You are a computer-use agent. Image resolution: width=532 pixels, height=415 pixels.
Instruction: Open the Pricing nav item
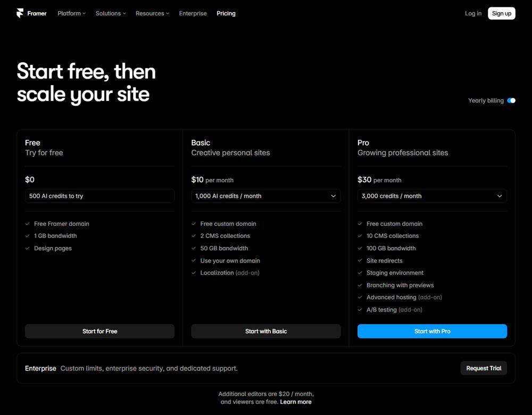coord(226,13)
